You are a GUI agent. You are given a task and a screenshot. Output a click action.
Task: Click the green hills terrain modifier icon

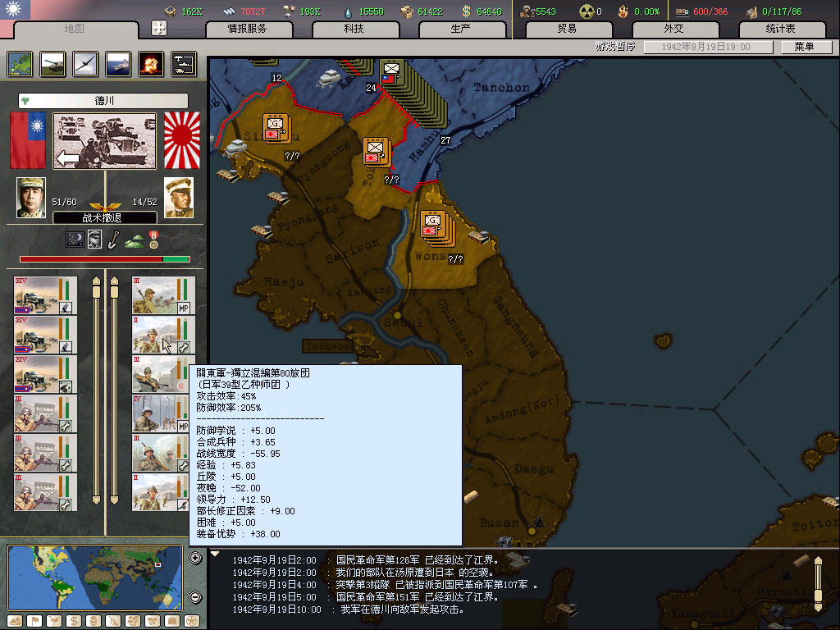click(134, 242)
